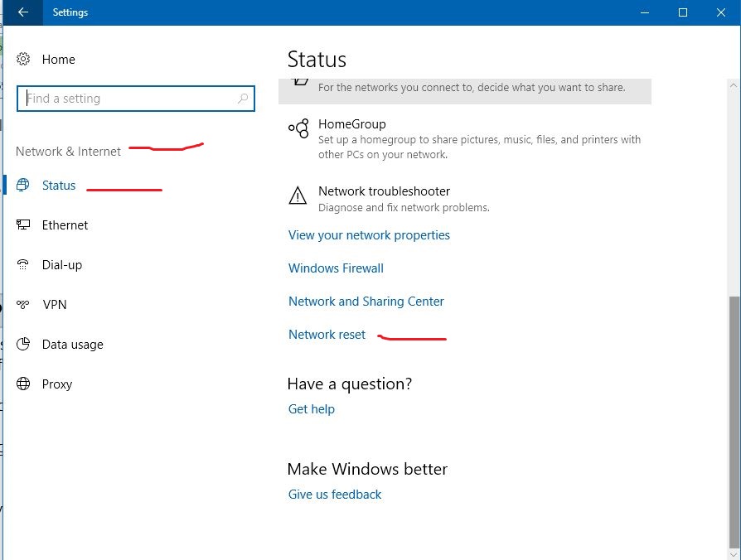Close the Settings window
741x560 pixels.
(721, 12)
